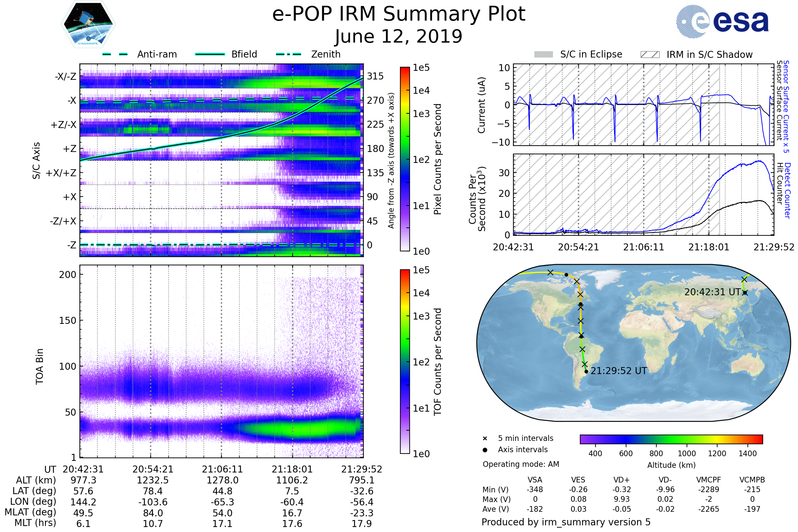
Task: Click the Altitude (km) color bar
Action: (671, 439)
